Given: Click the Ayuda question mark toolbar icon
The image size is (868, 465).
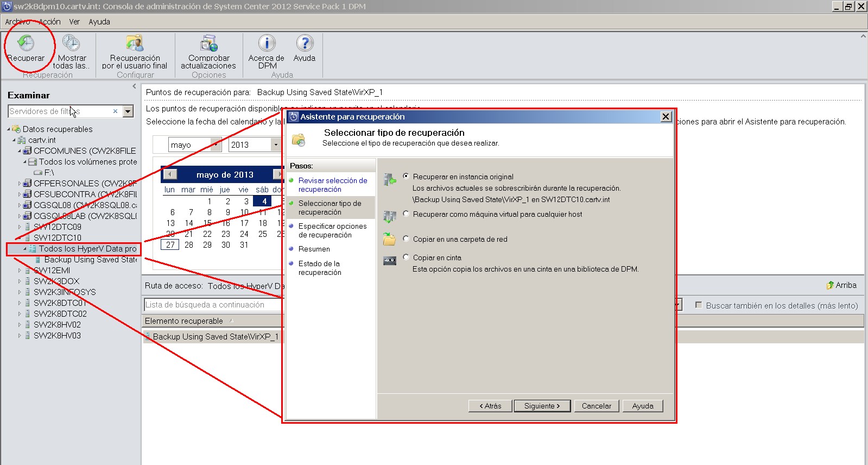Looking at the screenshot, I should (305, 43).
